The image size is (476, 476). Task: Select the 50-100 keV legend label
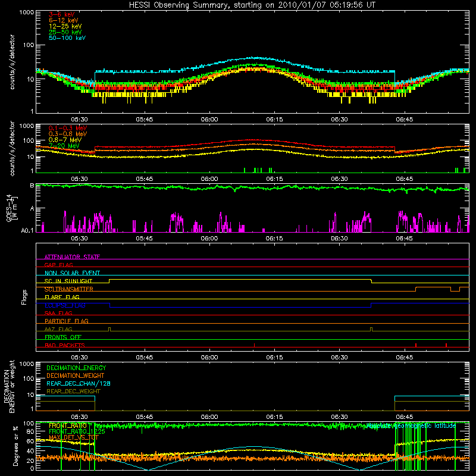coord(67,38)
